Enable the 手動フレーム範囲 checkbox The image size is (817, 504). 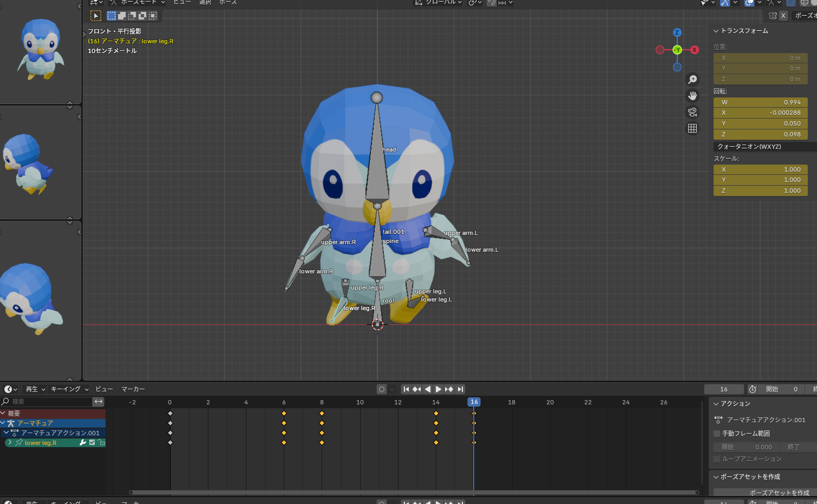pos(717,434)
